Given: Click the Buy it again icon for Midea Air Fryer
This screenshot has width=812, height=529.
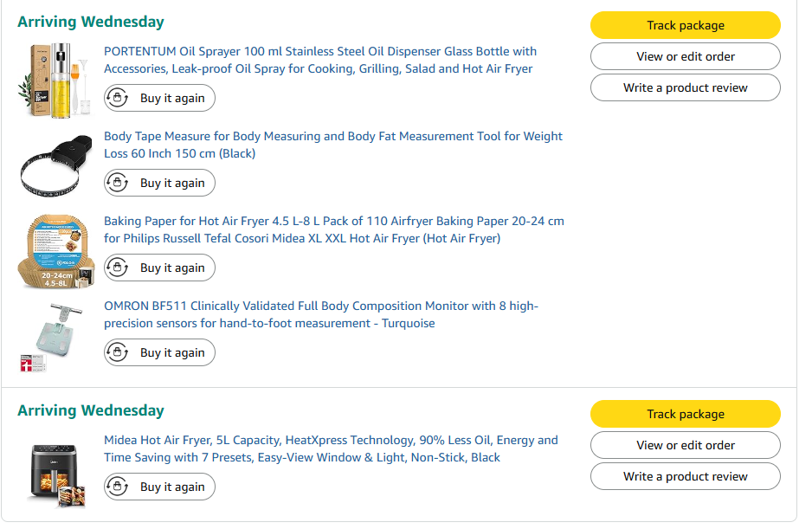Looking at the screenshot, I should tap(118, 487).
